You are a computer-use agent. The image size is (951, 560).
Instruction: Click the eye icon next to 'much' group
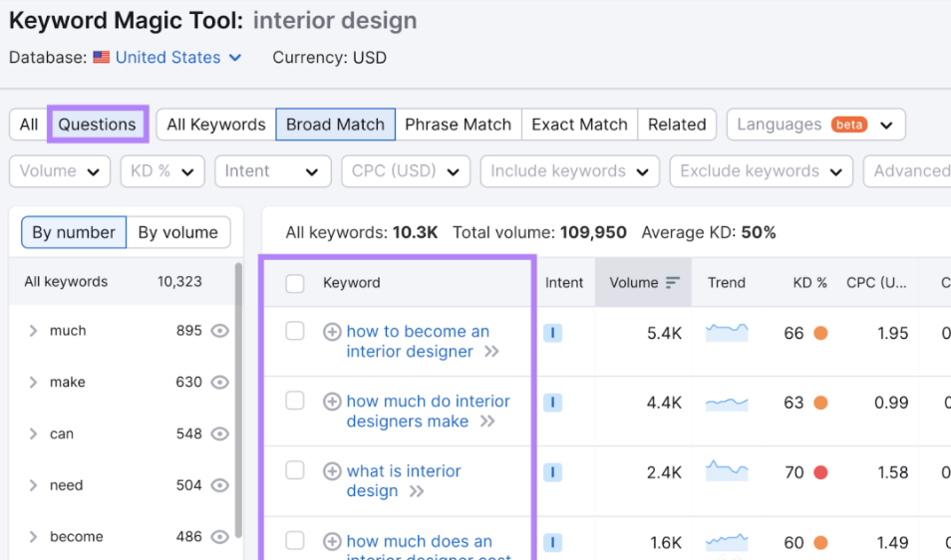point(220,331)
